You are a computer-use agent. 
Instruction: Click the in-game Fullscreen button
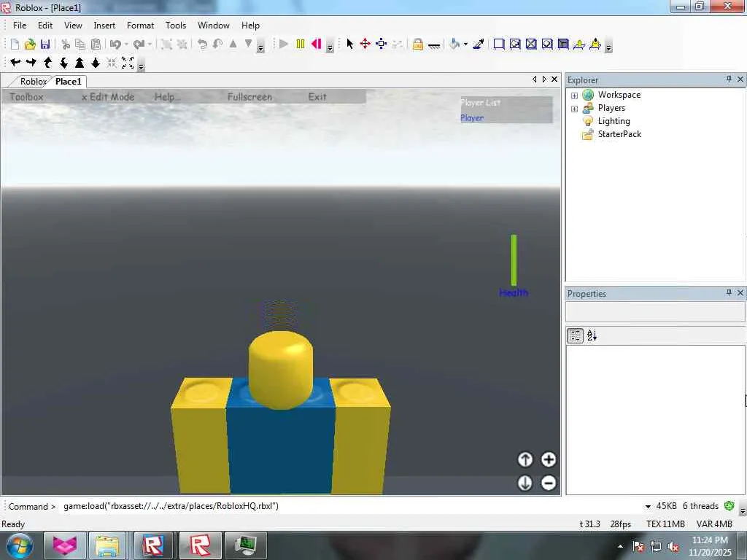tap(249, 97)
